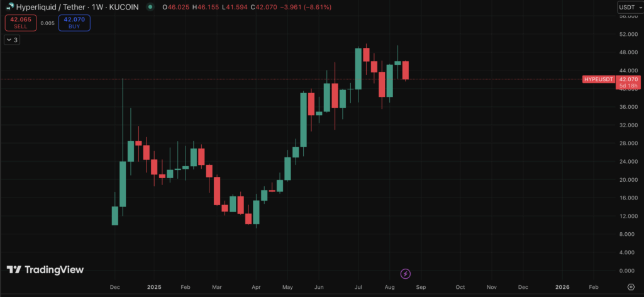644x297 pixels.
Task: Click the 12.000 price axis label
Action: click(628, 216)
